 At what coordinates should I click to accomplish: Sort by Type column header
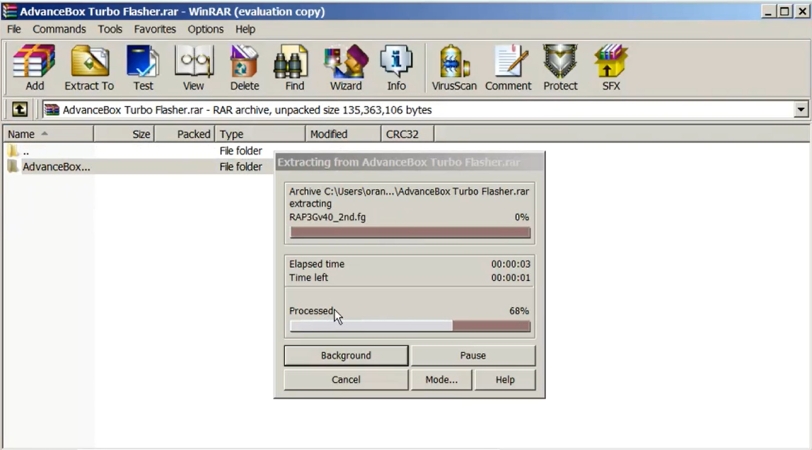tap(260, 134)
